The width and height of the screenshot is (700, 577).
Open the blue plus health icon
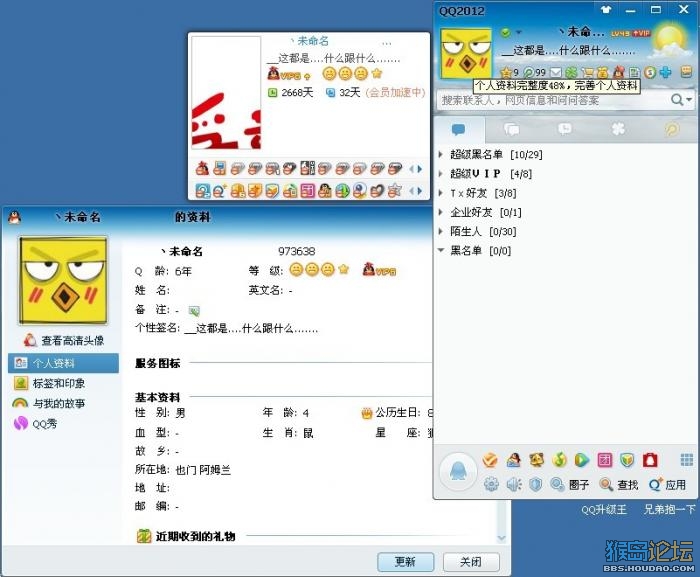tap(665, 72)
